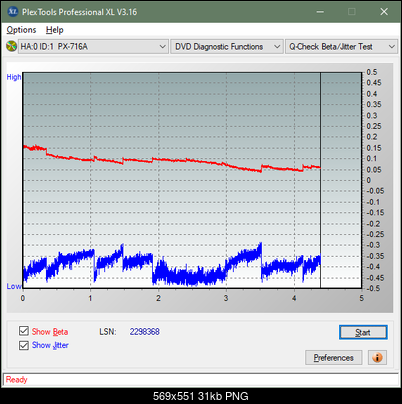The height and width of the screenshot is (404, 402).
Task: Click the -0.5 value on right scale
Action: point(373,288)
